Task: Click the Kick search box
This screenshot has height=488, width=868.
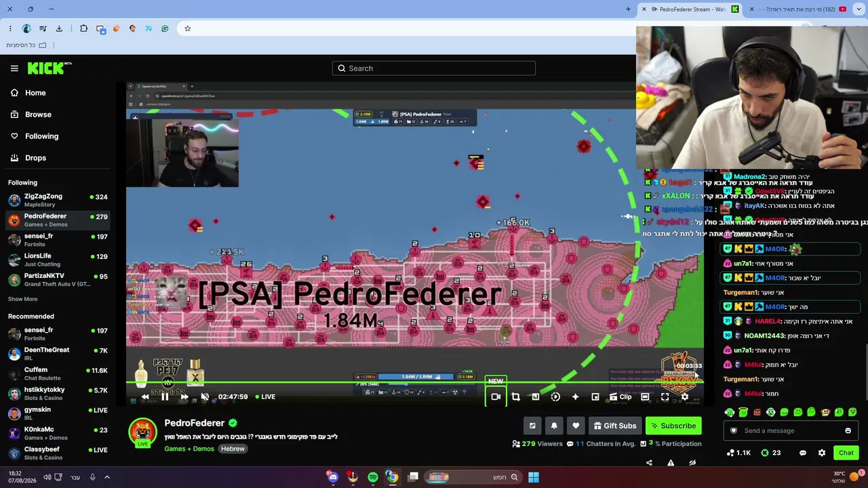Action: point(434,68)
